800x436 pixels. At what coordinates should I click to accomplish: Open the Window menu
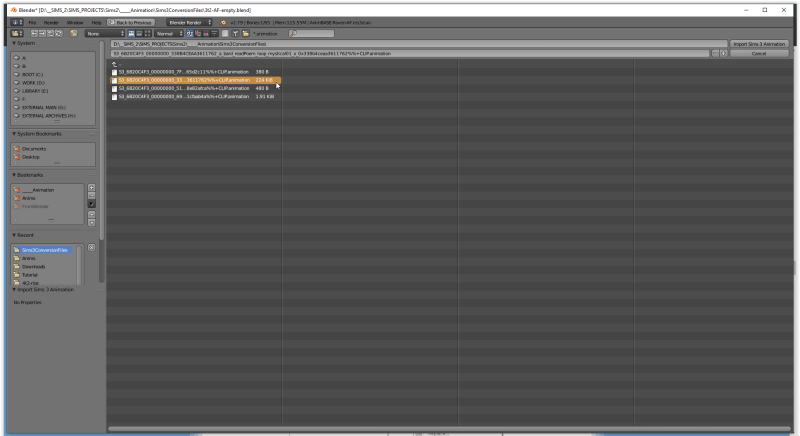[x=74, y=21]
